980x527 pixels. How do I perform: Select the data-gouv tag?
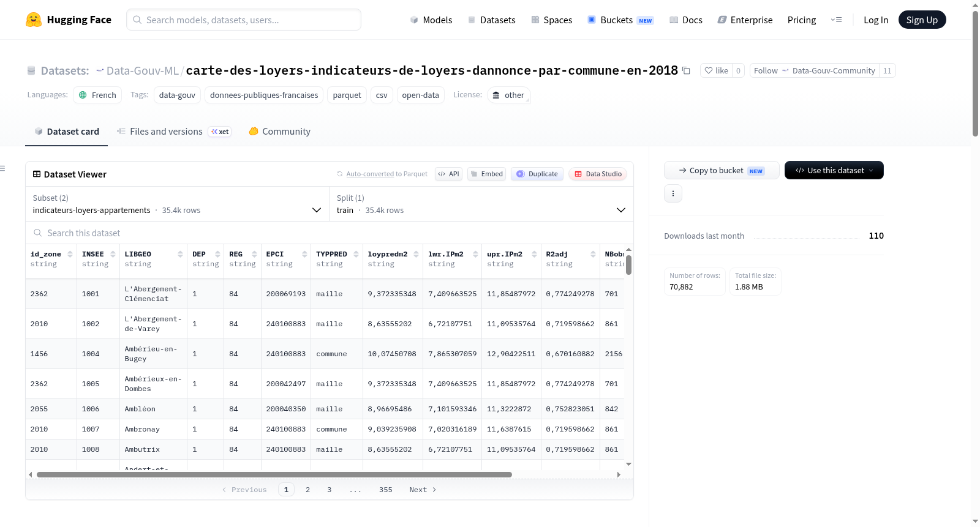coord(177,95)
